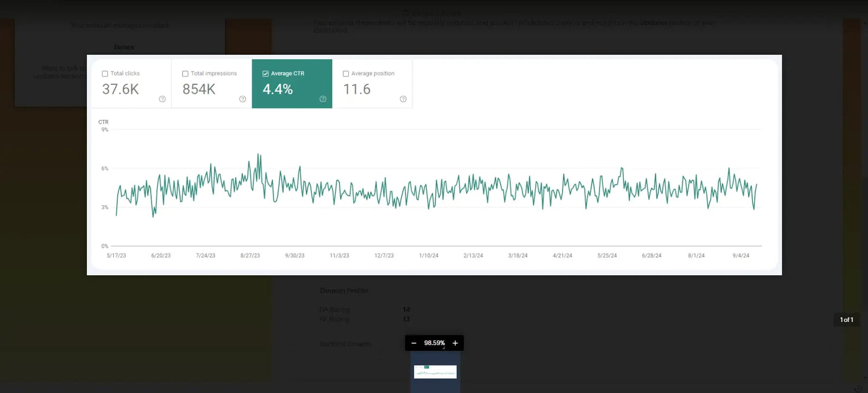The width and height of the screenshot is (868, 393).
Task: Click the 9/4/24 date on x-axis
Action: tap(741, 256)
